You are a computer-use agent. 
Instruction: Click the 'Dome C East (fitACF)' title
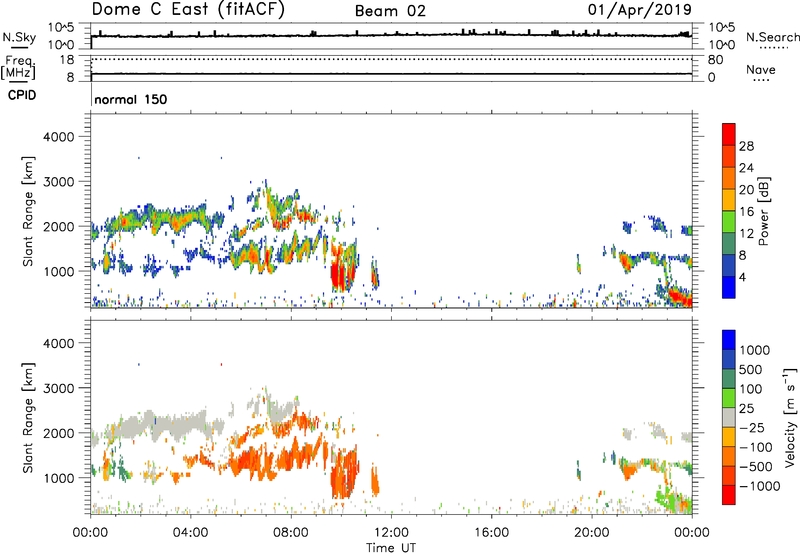coord(188,9)
